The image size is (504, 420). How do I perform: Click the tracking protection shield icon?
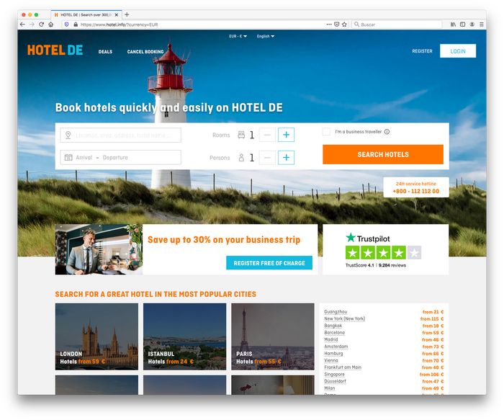[66, 24]
